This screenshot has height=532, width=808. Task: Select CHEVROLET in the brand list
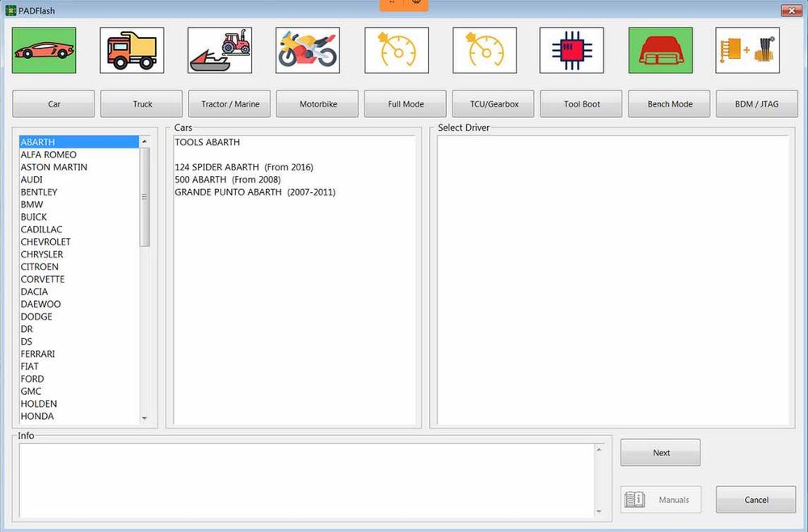[79, 241]
